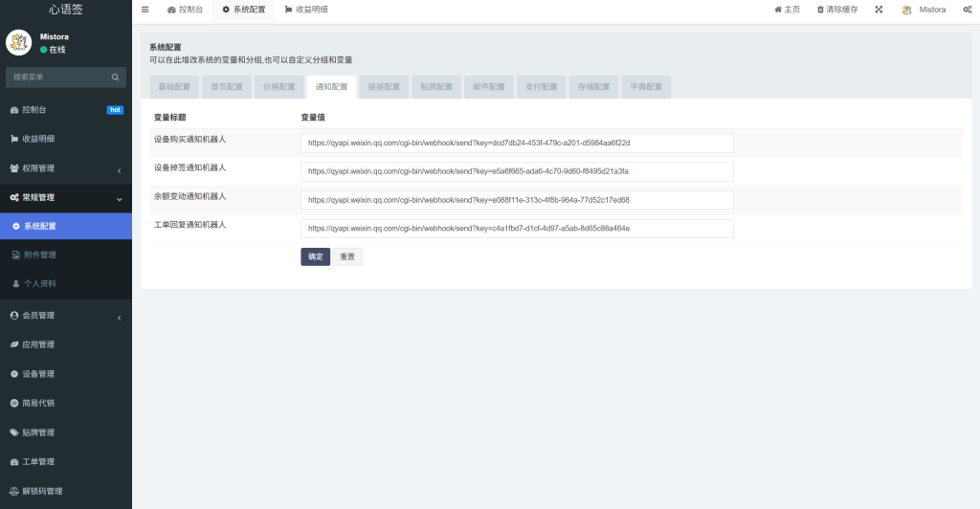Image resolution: width=980 pixels, height=509 pixels.
Task: Click 清除缓存 trash button
Action: click(x=837, y=10)
